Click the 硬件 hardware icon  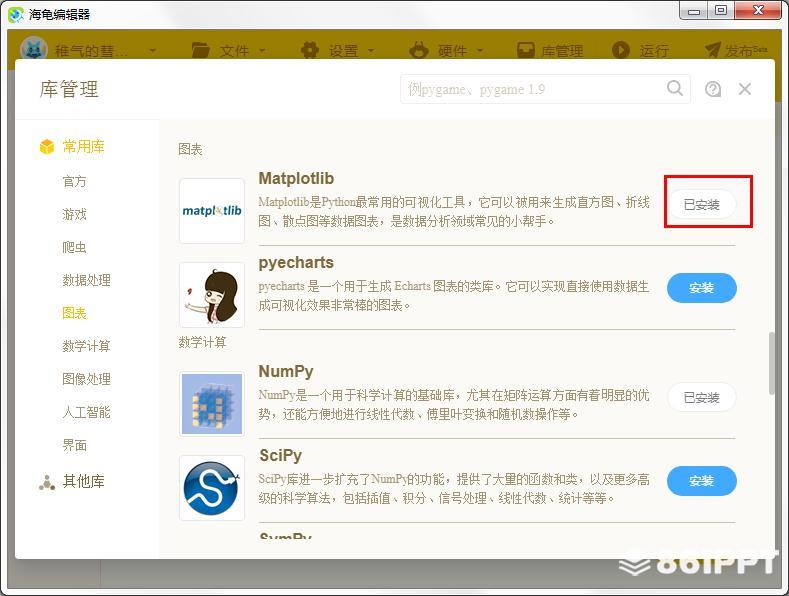click(x=419, y=50)
